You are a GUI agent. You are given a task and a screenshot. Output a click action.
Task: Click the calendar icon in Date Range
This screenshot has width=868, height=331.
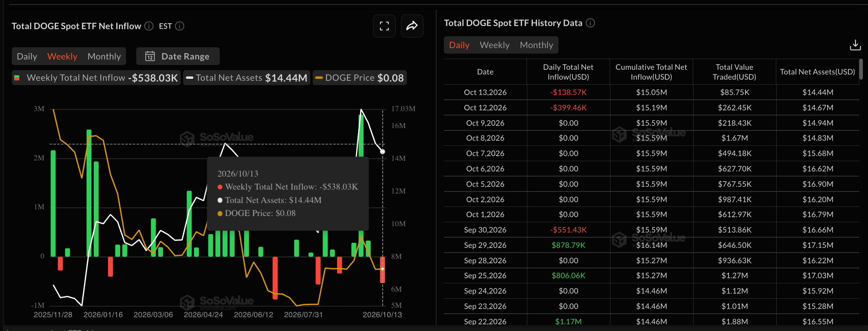coord(150,56)
